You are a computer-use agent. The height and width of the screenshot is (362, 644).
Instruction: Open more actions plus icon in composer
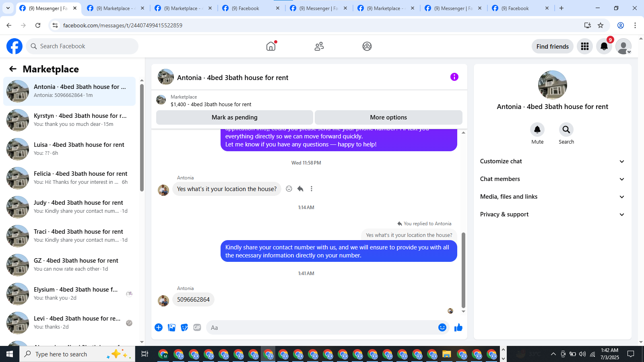[x=159, y=327]
